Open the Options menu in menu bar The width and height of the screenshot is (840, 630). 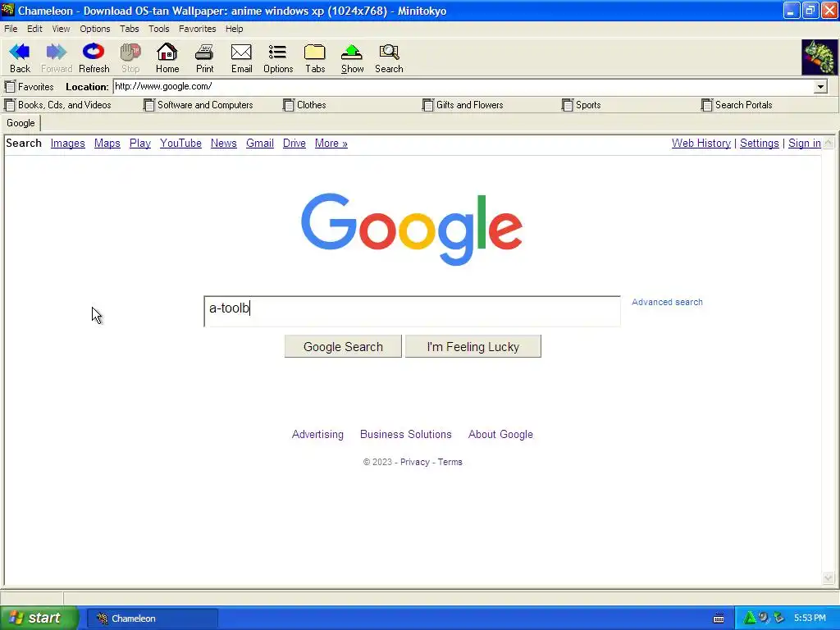95,29
